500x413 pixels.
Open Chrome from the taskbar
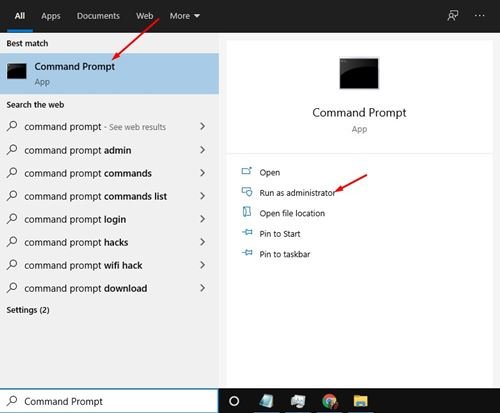click(329, 401)
